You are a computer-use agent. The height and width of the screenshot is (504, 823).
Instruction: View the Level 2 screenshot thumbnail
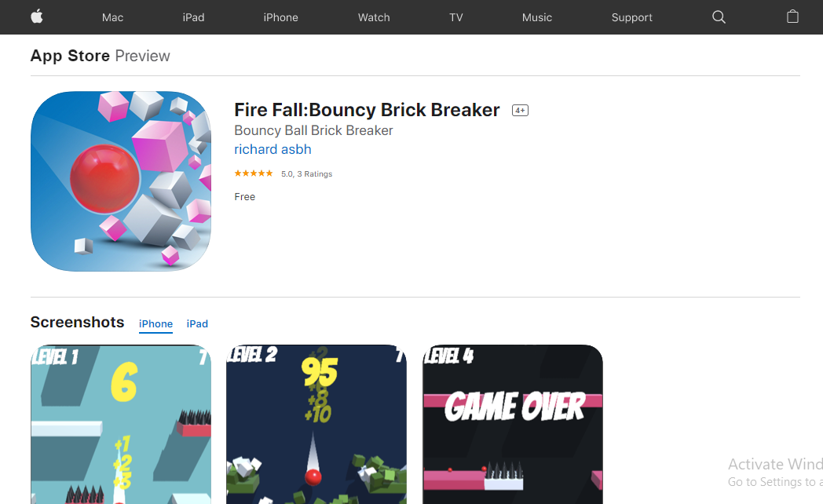click(x=316, y=424)
